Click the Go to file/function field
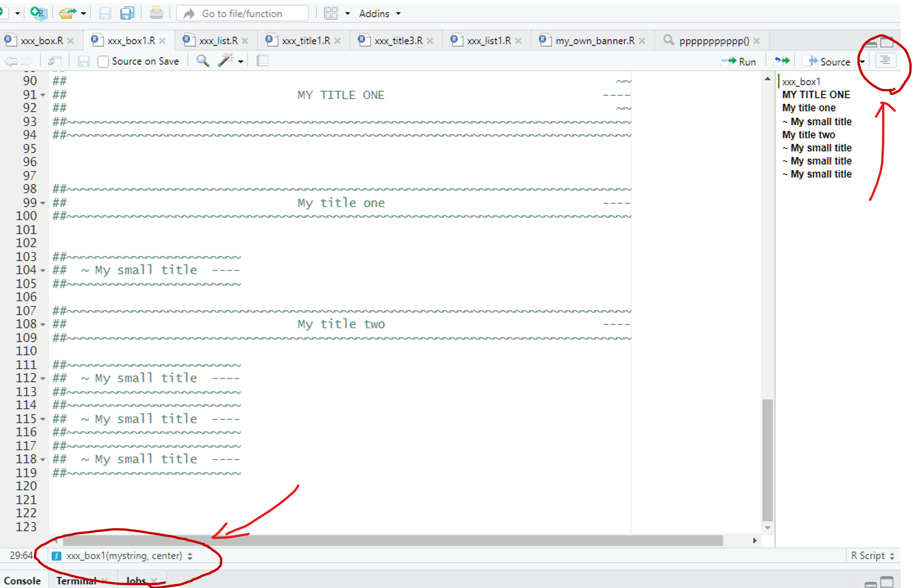This screenshot has width=914, height=588. coord(242,13)
